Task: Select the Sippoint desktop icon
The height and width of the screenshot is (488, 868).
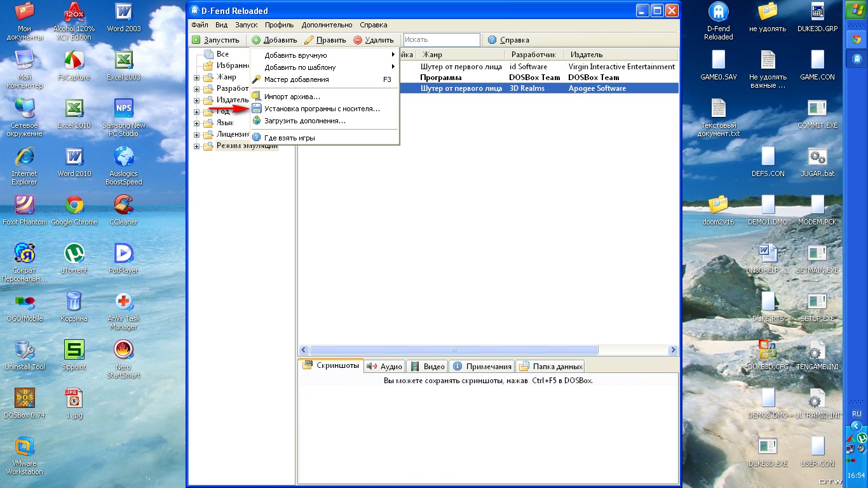Action: (x=74, y=355)
